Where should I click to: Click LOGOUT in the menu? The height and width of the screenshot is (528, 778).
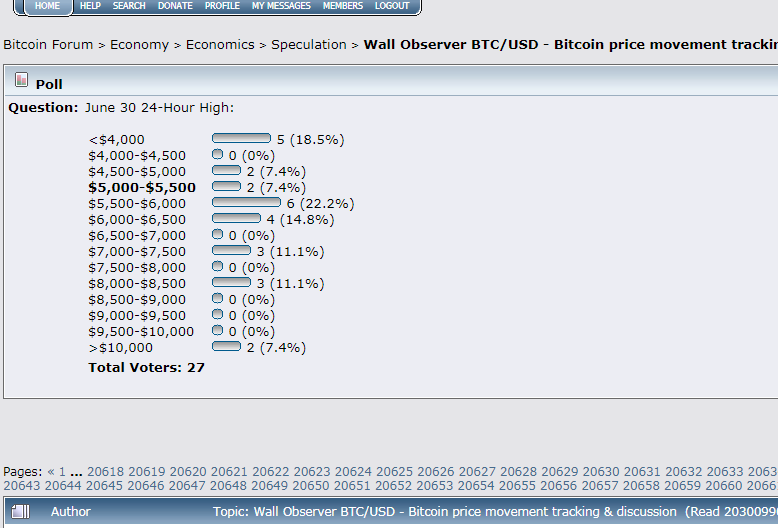point(392,6)
